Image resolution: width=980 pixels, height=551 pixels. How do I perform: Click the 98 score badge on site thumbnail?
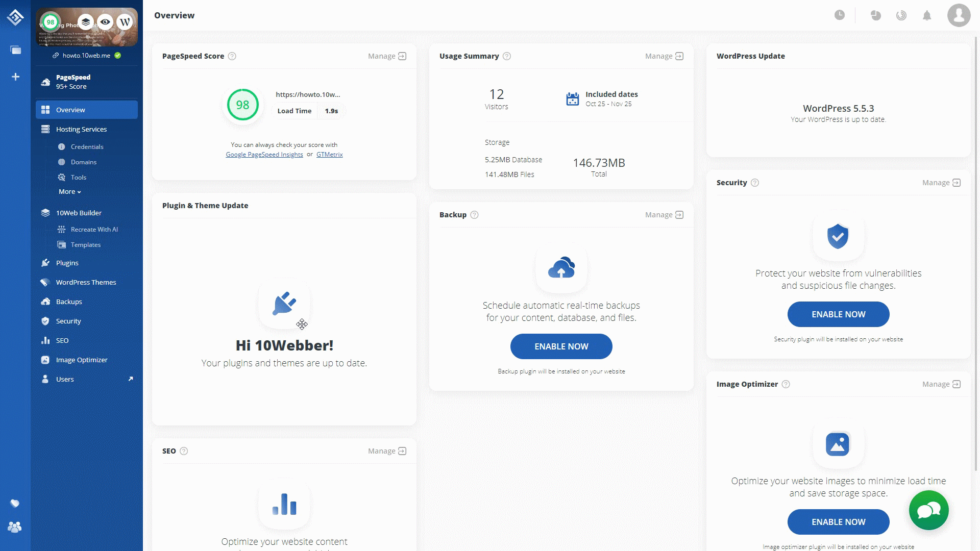click(50, 22)
